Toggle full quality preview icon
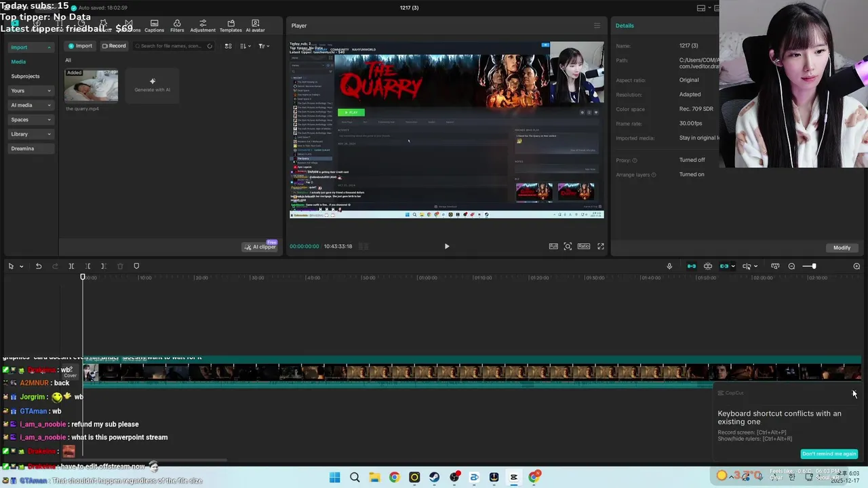 [553, 246]
